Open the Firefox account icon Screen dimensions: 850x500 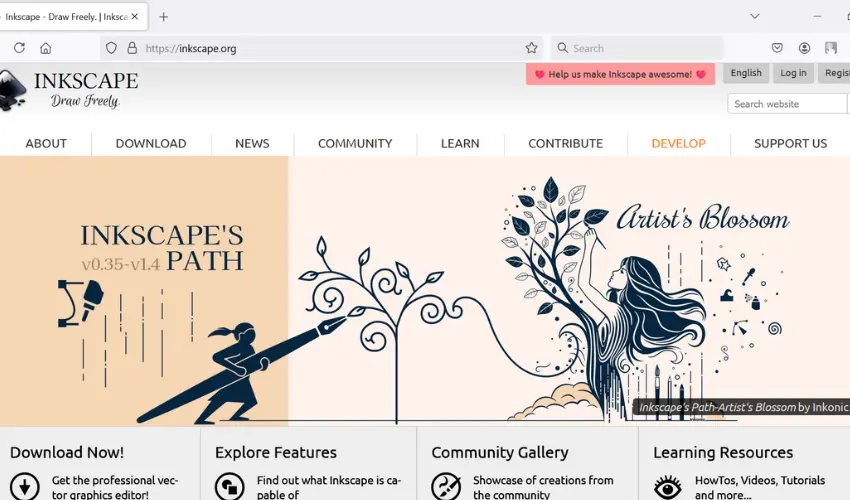[x=804, y=48]
